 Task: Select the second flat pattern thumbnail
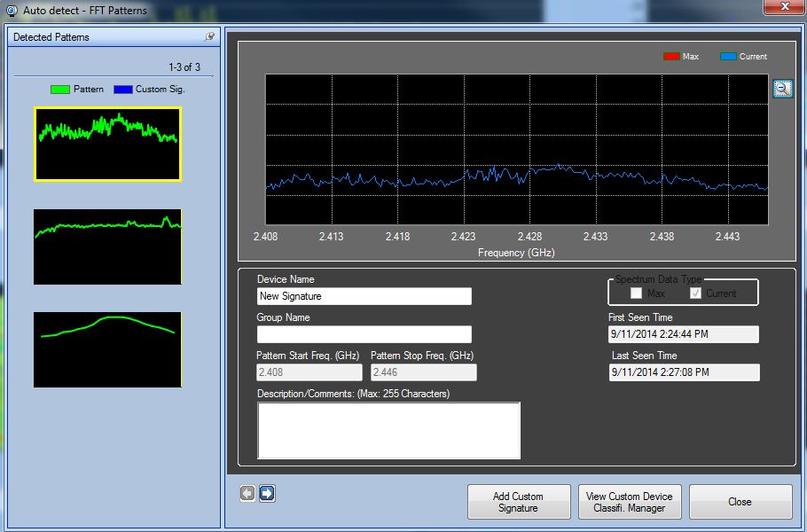[107, 246]
